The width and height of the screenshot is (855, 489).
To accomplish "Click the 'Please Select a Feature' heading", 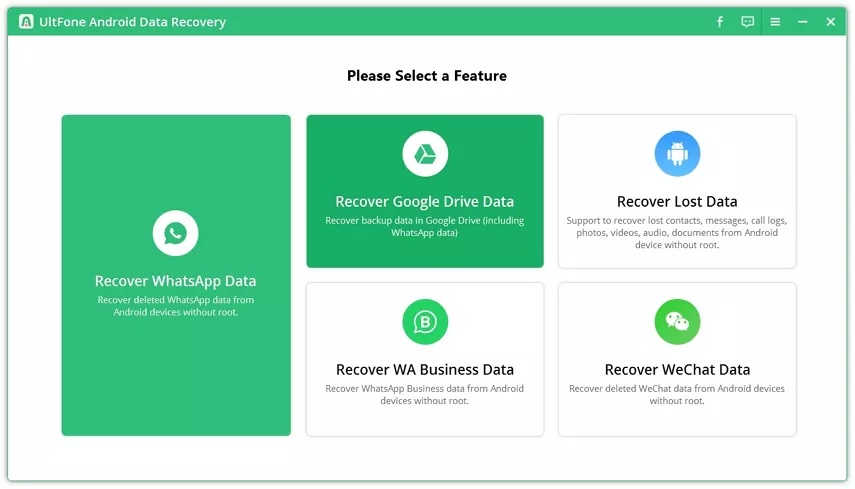I will (x=426, y=76).
